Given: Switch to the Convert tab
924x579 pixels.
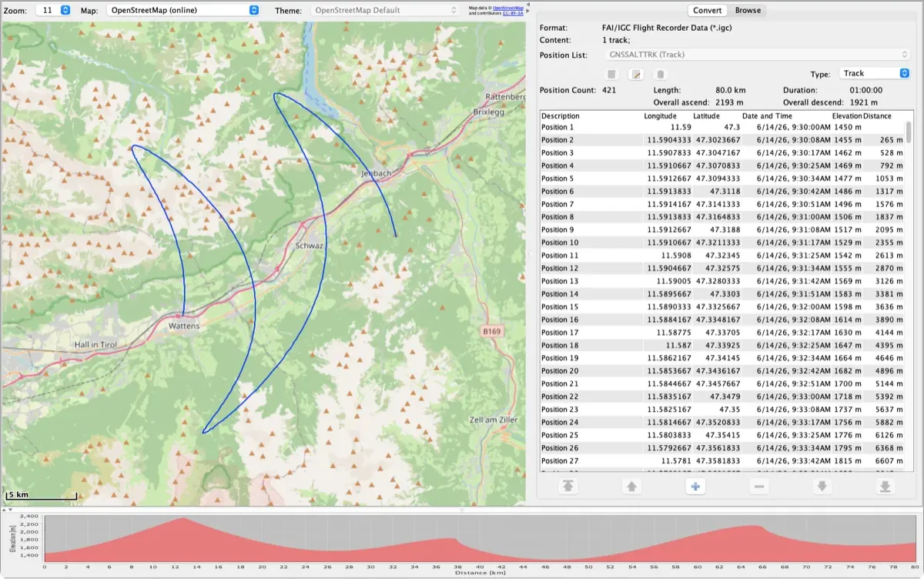Looking at the screenshot, I should pyautogui.click(x=707, y=10).
